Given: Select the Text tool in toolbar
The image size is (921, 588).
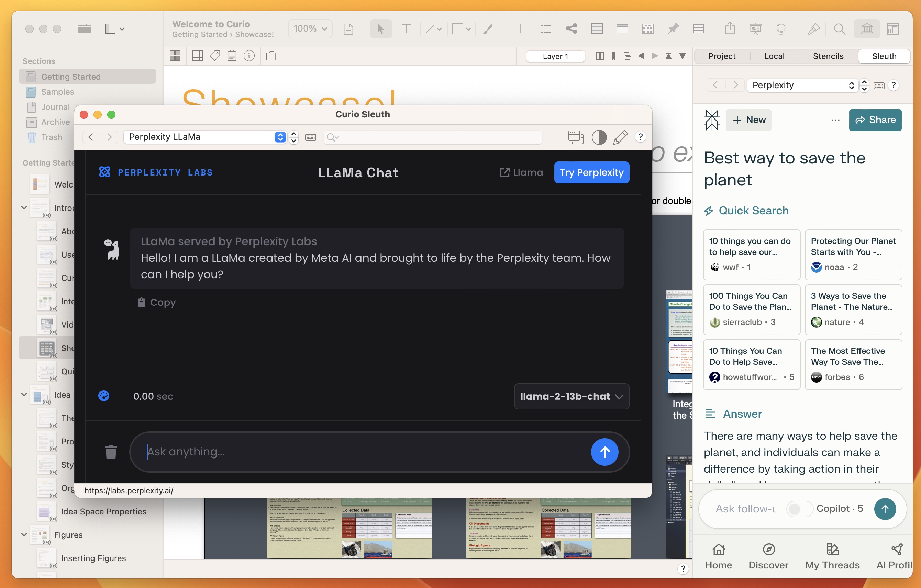Looking at the screenshot, I should (406, 29).
